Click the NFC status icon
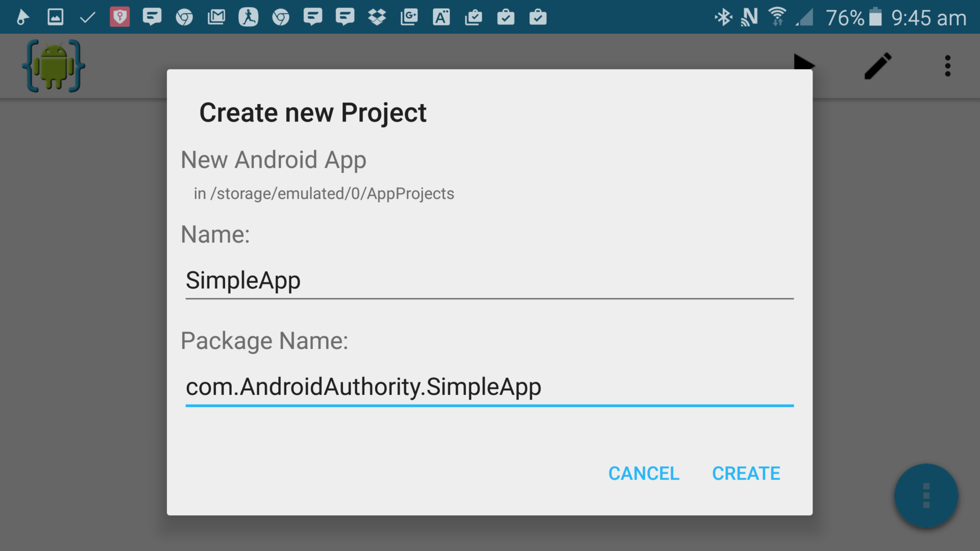Image resolution: width=980 pixels, height=551 pixels. click(x=749, y=17)
